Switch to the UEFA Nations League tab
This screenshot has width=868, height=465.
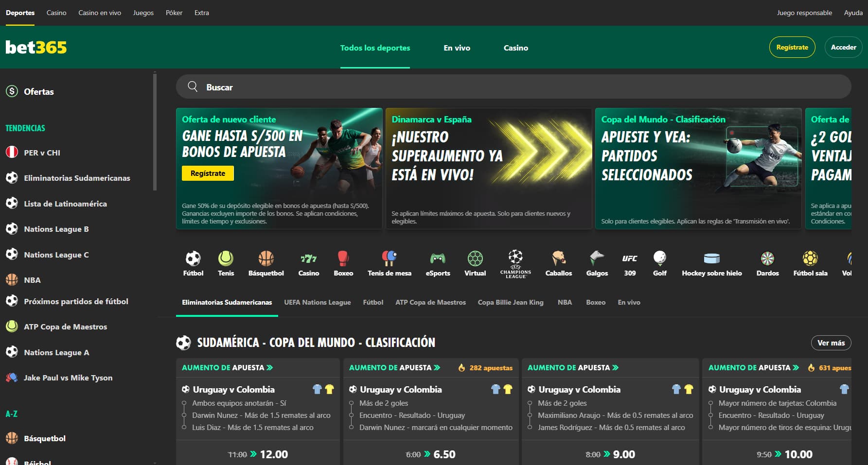[x=317, y=302]
